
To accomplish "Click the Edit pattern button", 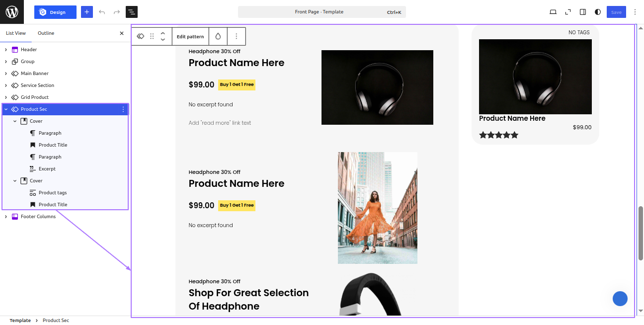I will (x=190, y=36).
